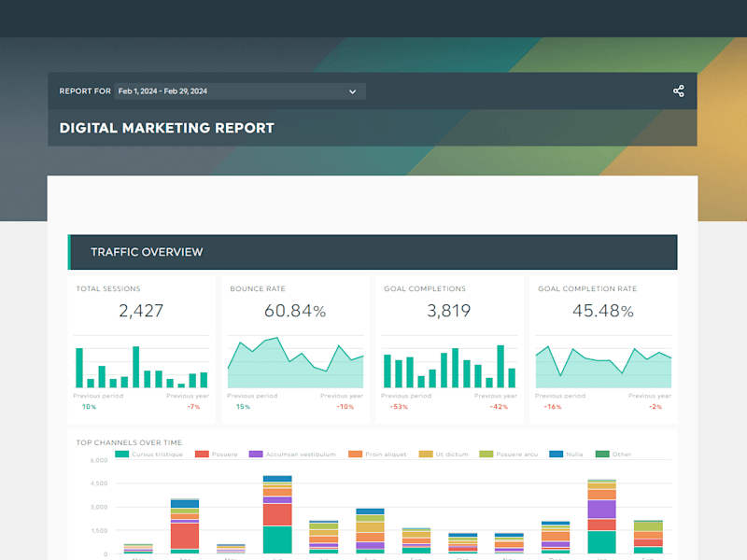Screen dimensions: 747x560
Task: Select the Goal Completions bar sparkline
Action: [450, 366]
